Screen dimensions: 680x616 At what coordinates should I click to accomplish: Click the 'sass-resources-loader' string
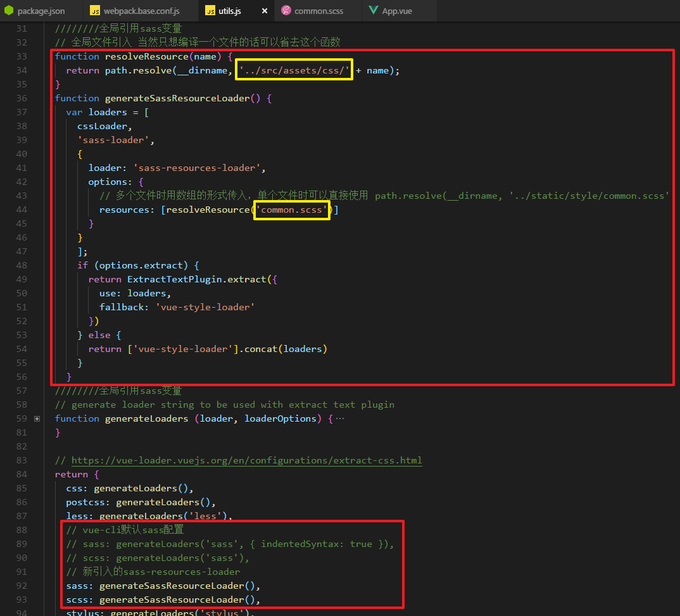pos(196,168)
